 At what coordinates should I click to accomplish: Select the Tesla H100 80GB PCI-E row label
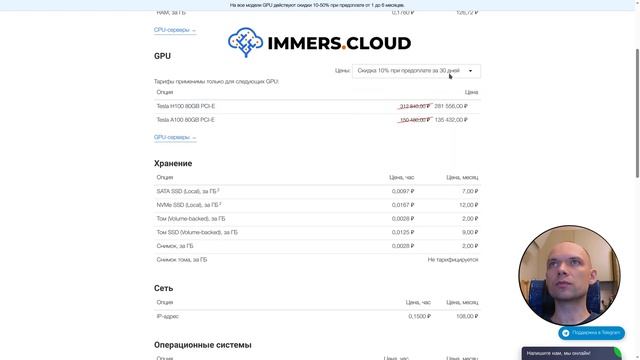pos(186,106)
